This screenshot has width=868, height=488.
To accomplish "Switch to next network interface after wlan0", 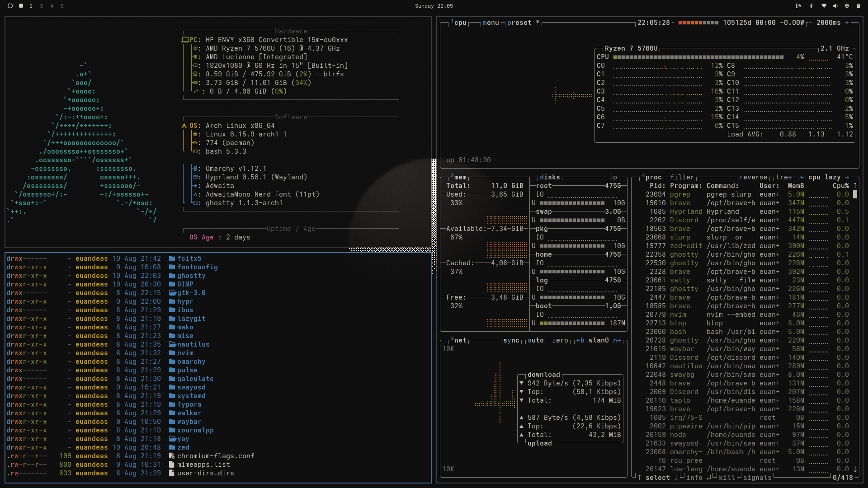I will [x=617, y=340].
